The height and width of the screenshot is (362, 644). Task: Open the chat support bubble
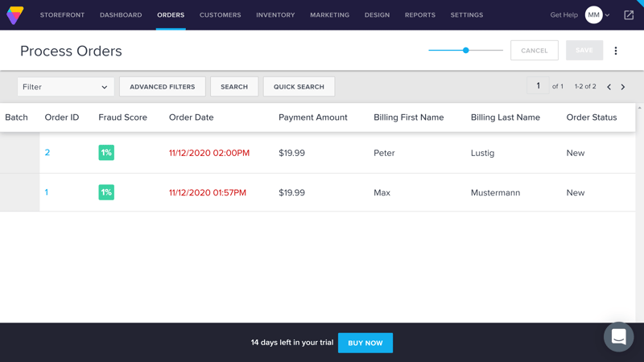[x=618, y=337]
